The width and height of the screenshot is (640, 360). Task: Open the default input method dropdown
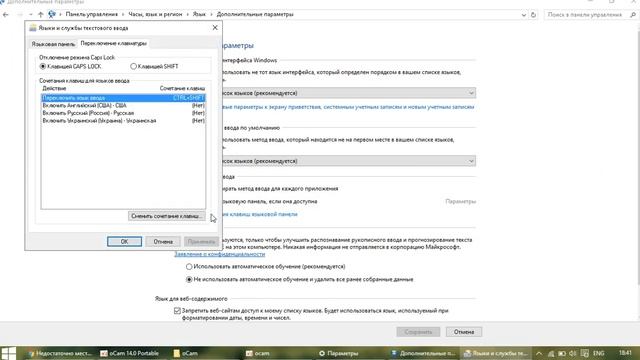pos(349,161)
